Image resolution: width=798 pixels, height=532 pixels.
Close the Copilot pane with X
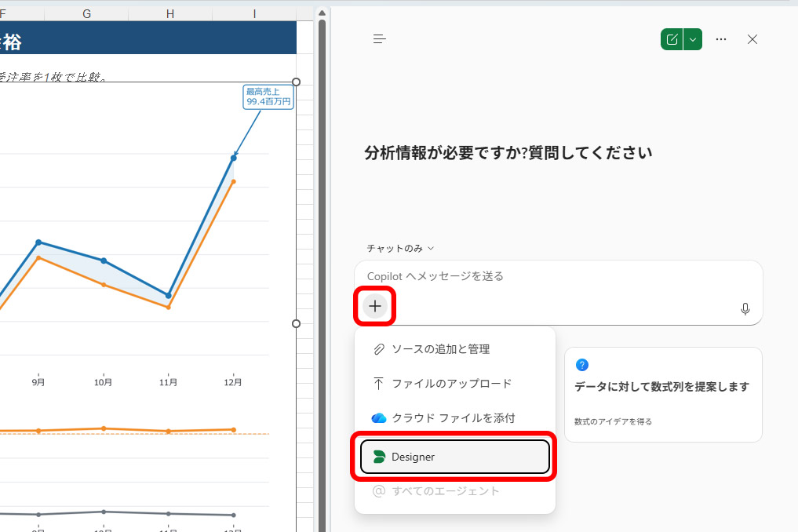752,39
